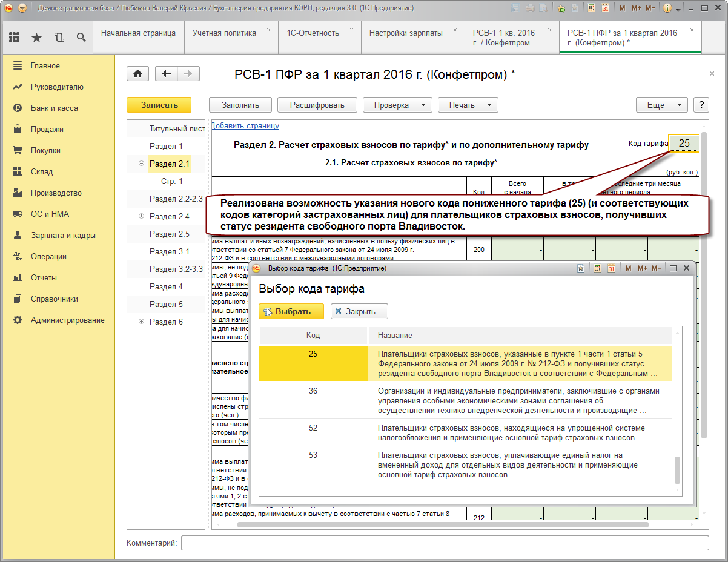Open Favorites star icon
The width and height of the screenshot is (728, 562).
click(x=36, y=38)
